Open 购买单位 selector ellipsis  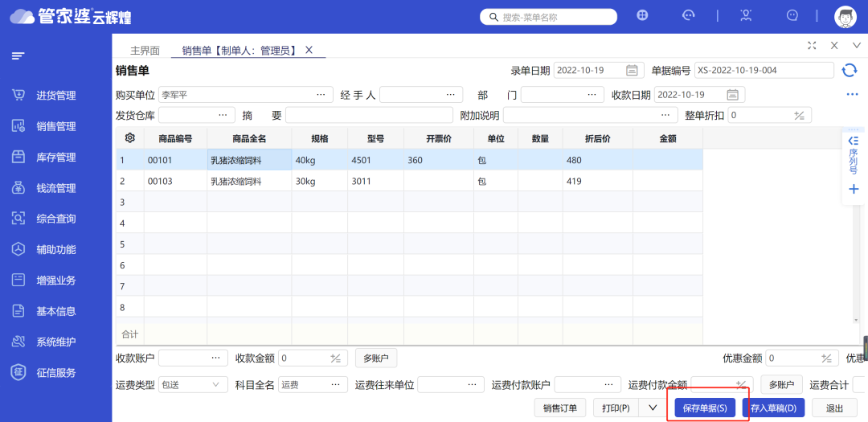(x=321, y=95)
